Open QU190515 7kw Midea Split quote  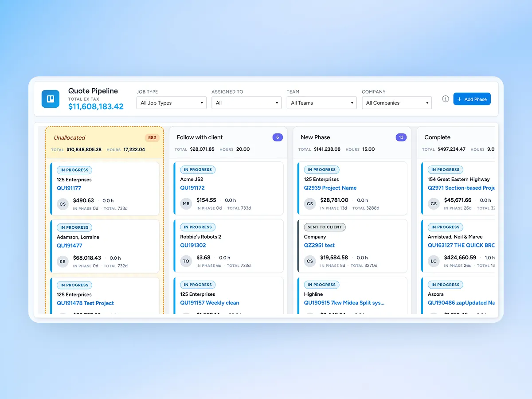pyautogui.click(x=344, y=303)
